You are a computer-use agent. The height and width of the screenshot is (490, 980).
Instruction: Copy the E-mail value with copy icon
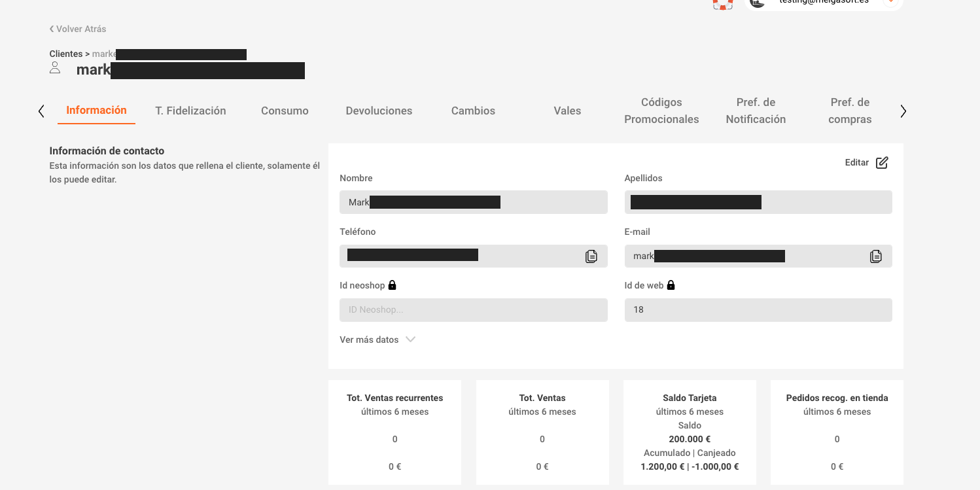pos(875,256)
